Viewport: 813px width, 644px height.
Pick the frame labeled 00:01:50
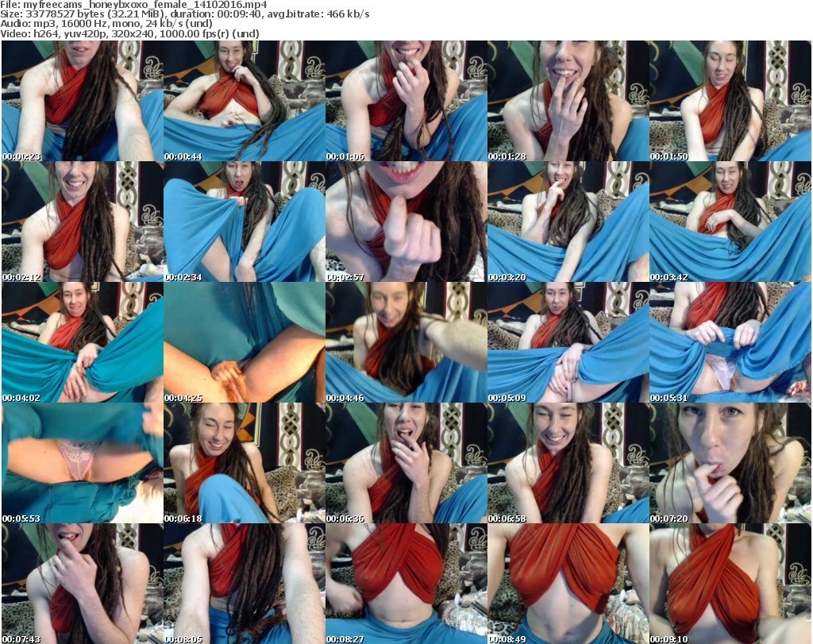(x=730, y=101)
